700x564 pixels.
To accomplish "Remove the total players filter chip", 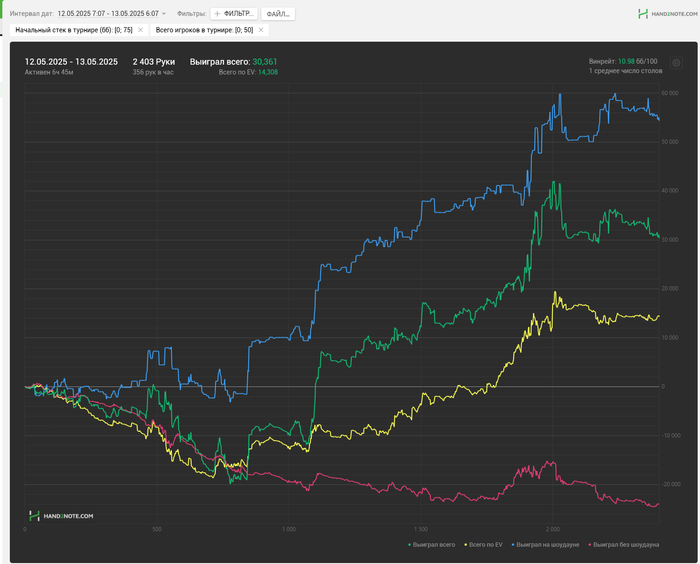I will [261, 30].
